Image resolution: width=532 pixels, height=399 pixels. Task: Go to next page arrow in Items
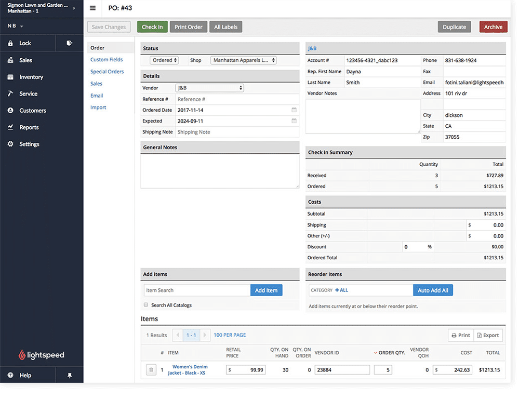click(205, 335)
